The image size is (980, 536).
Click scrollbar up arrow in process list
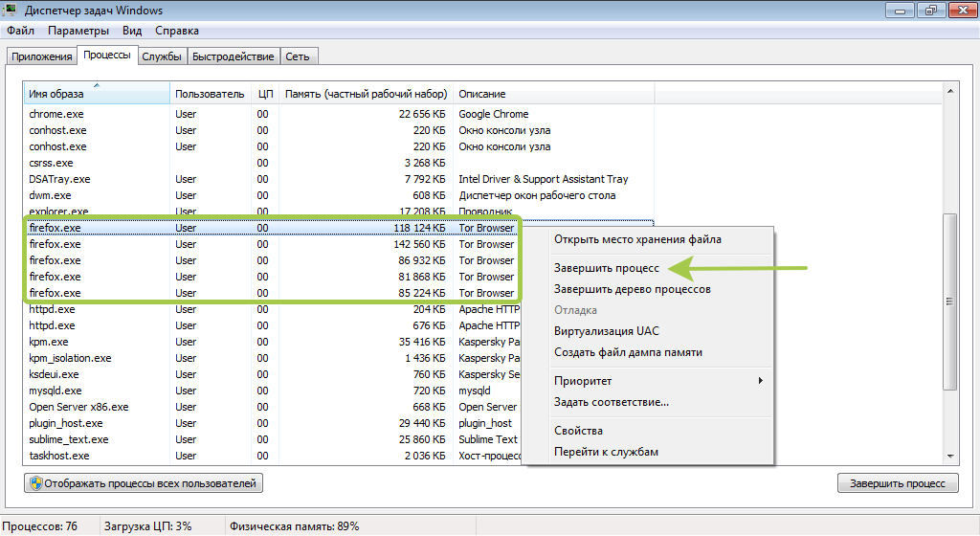[950, 91]
